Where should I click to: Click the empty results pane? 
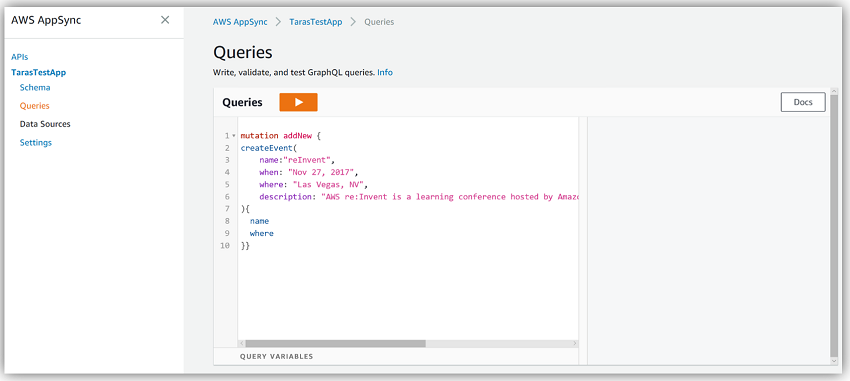(x=708, y=240)
